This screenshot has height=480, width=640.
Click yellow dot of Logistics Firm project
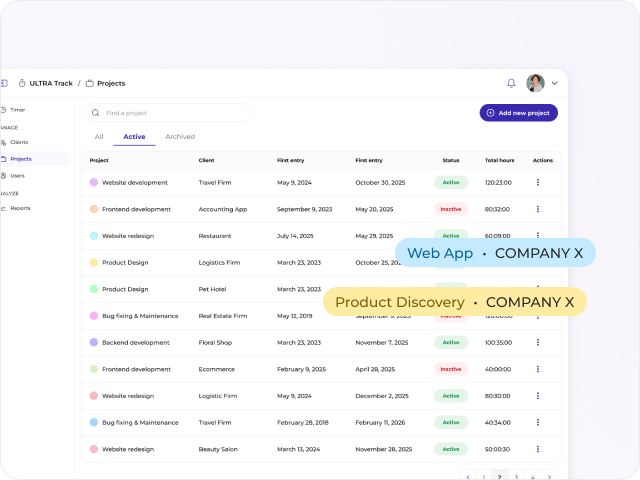point(93,262)
